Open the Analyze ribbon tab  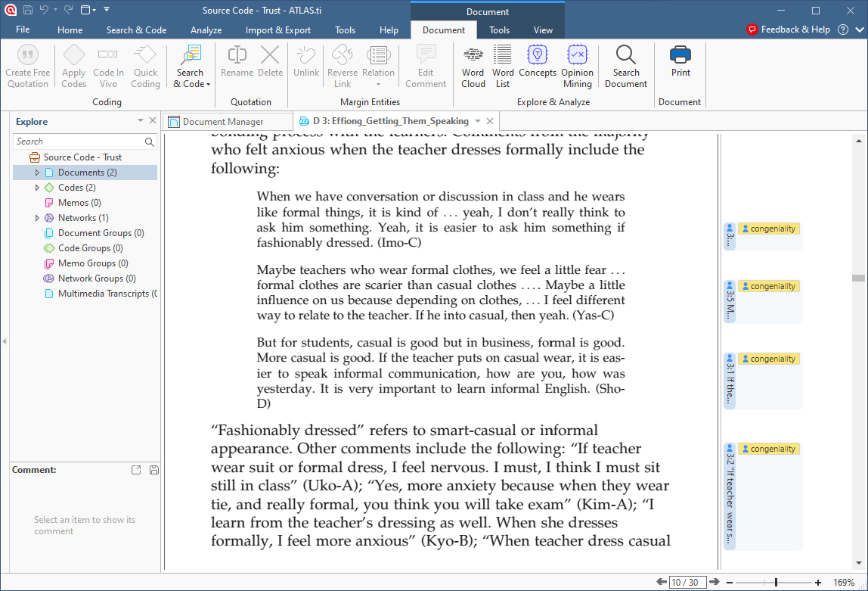206,30
